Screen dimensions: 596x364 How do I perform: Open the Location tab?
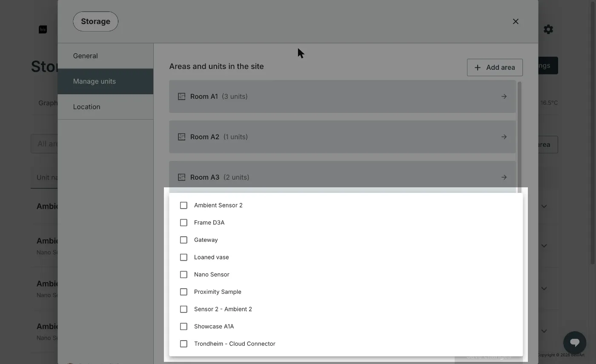106,107
